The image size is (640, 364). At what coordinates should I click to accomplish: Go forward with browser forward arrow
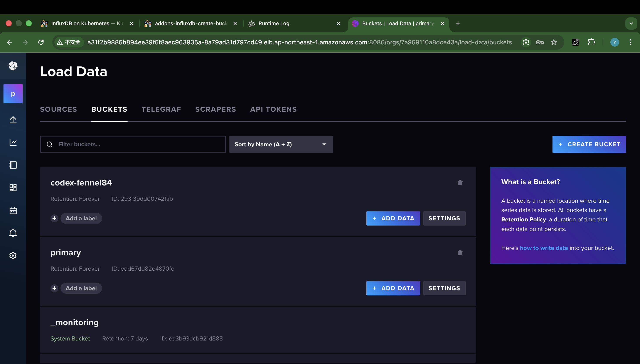(x=25, y=42)
